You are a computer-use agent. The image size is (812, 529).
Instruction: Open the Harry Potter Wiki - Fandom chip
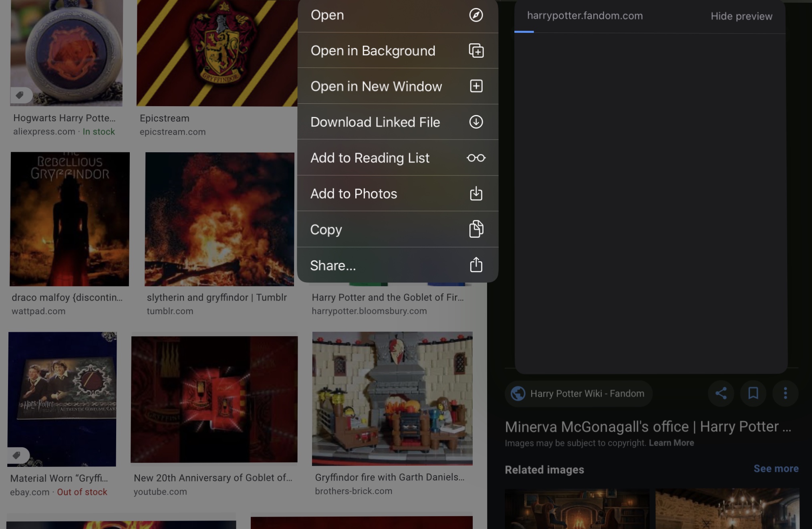pos(578,394)
